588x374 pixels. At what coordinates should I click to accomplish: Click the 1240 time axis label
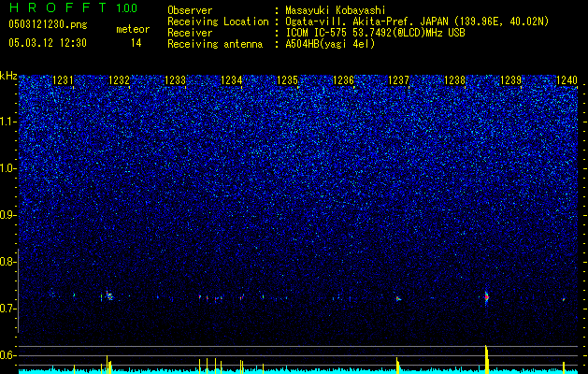pyautogui.click(x=566, y=79)
